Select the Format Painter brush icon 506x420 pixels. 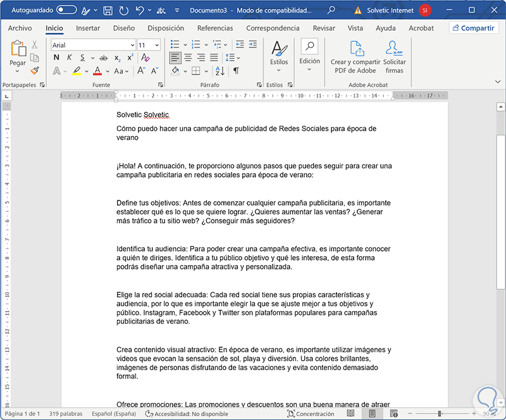[35, 70]
